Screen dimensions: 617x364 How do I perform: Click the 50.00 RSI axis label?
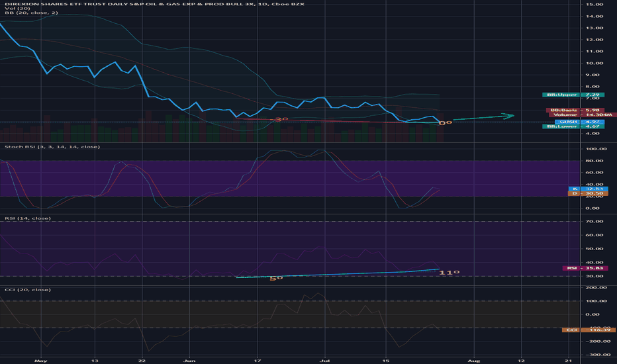pyautogui.click(x=594, y=249)
